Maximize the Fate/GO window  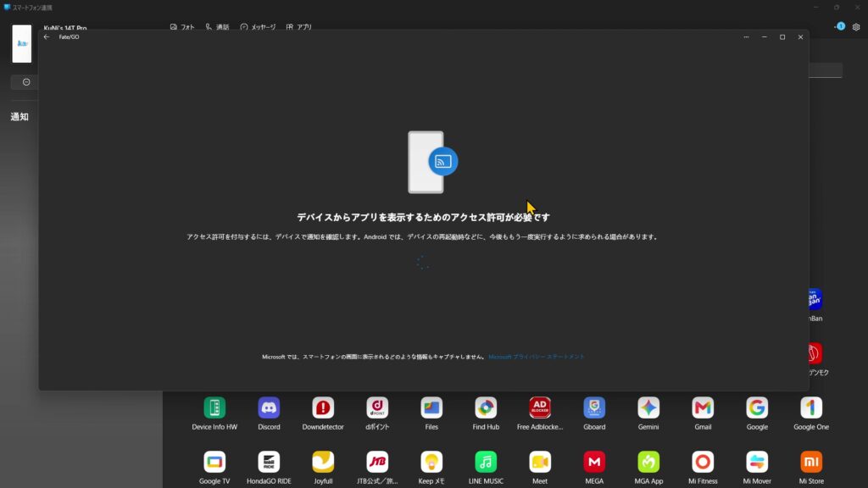782,37
